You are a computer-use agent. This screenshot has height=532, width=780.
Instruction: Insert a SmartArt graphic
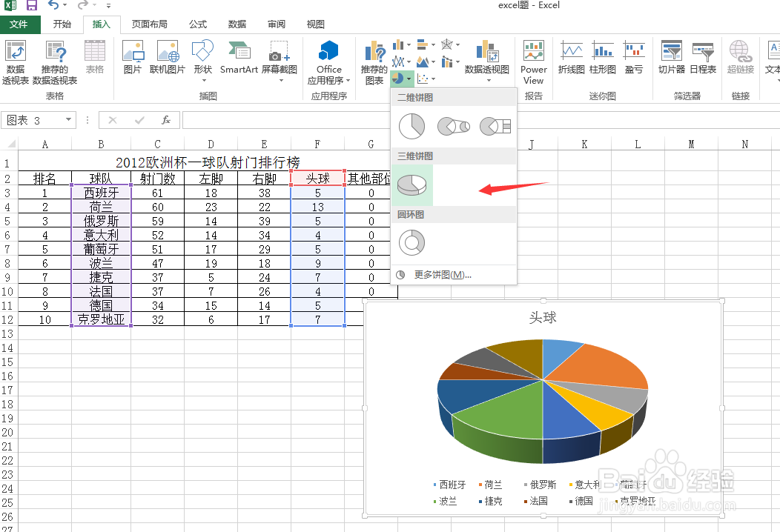pyautogui.click(x=239, y=57)
